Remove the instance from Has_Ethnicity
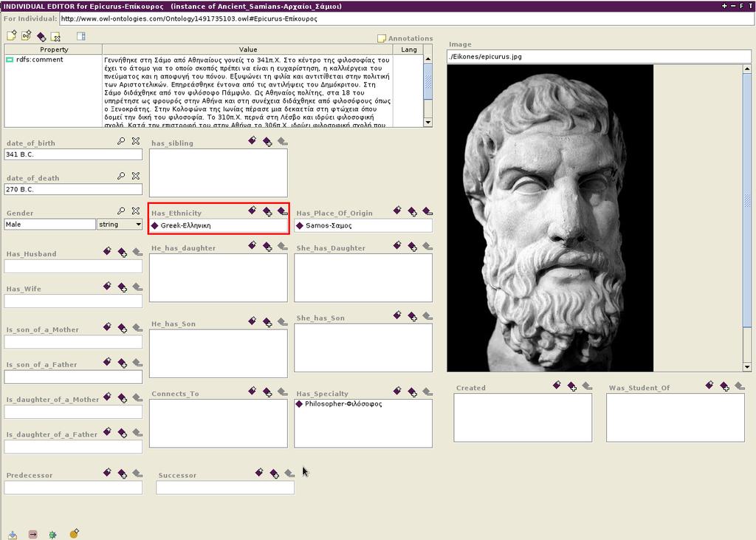756x540 pixels. click(283, 211)
